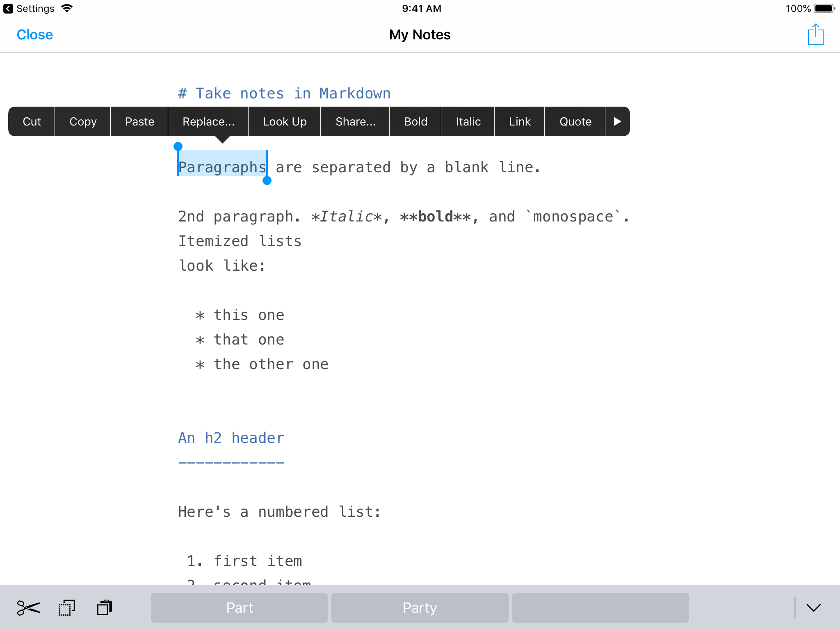Screen dimensions: 840x630
Task: Insert a Link on the selection
Action: tap(520, 121)
